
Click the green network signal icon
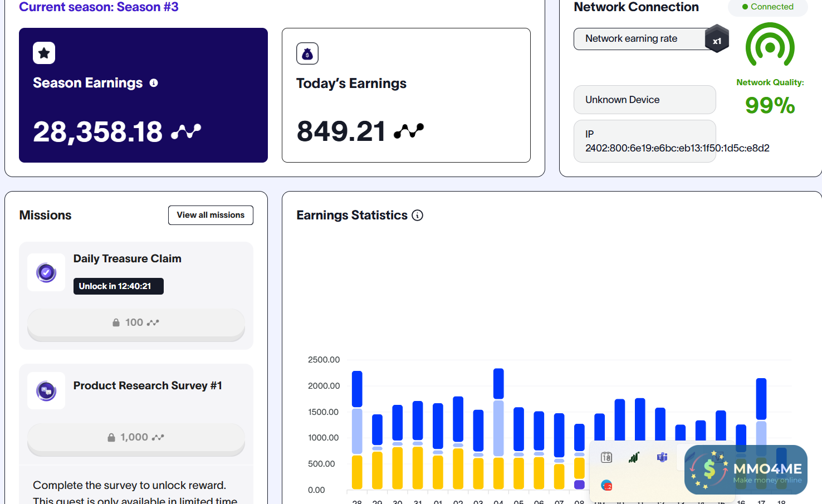pyautogui.click(x=770, y=46)
